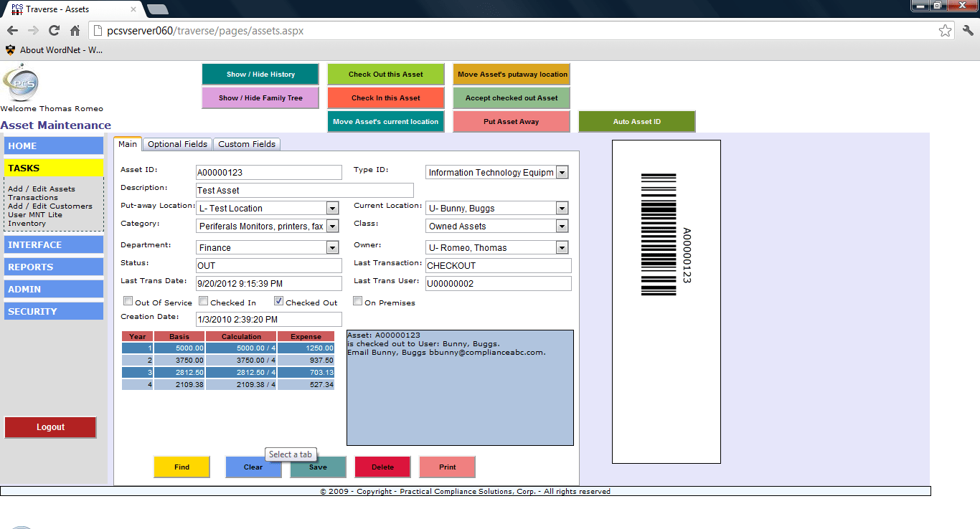The height and width of the screenshot is (529, 980).
Task: Open the browser wrench settings icon
Action: click(967, 31)
